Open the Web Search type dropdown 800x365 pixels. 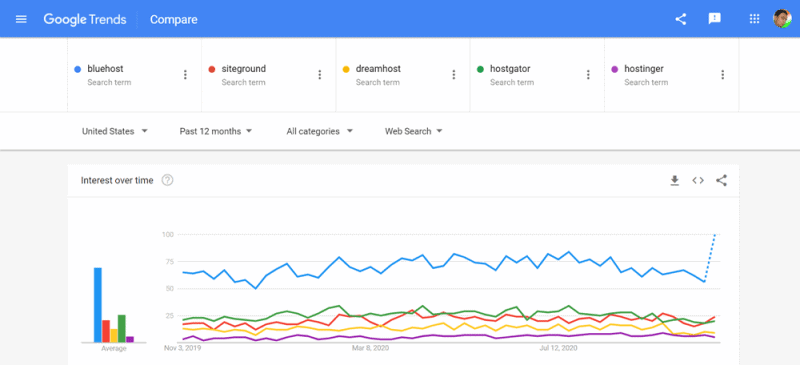click(x=413, y=131)
